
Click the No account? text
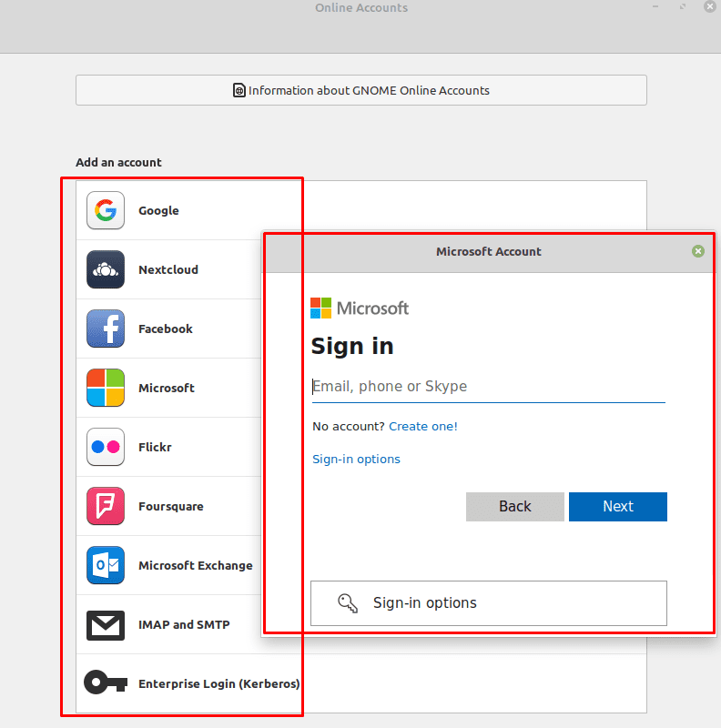tap(349, 426)
